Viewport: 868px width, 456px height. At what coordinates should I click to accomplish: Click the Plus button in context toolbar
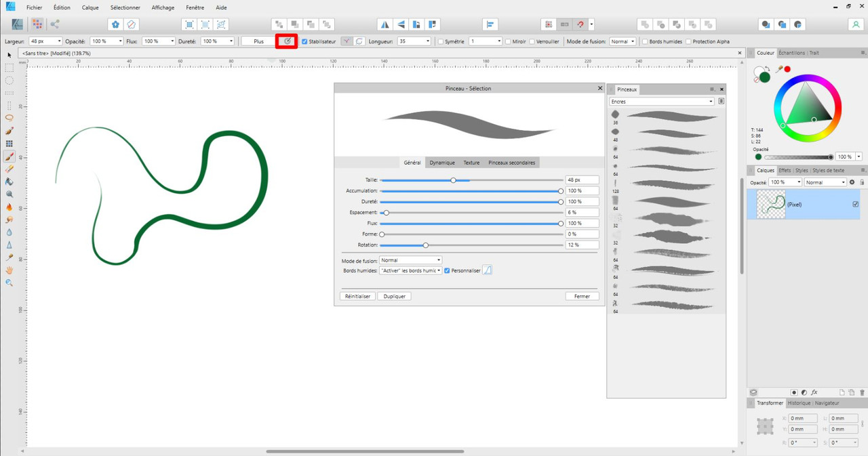pos(259,41)
